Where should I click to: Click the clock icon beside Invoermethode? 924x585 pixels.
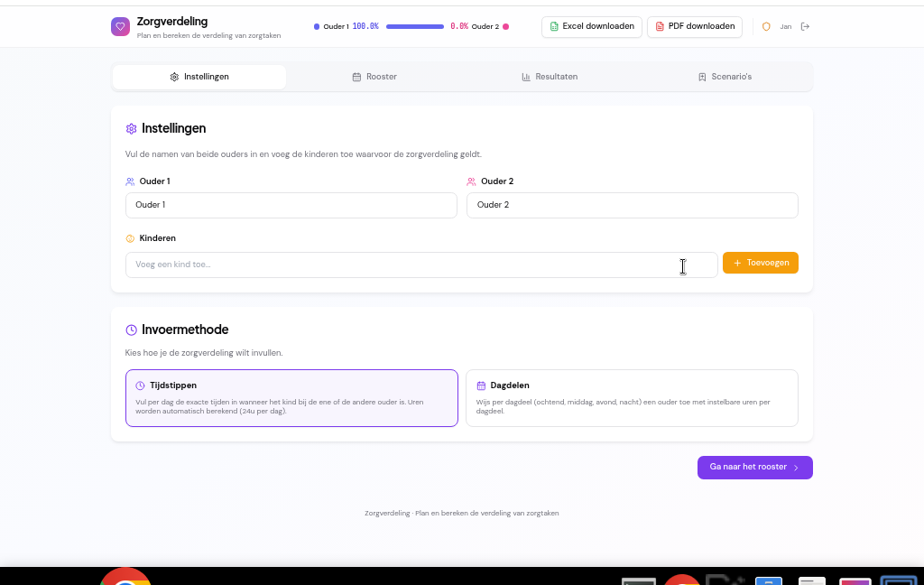(x=131, y=329)
